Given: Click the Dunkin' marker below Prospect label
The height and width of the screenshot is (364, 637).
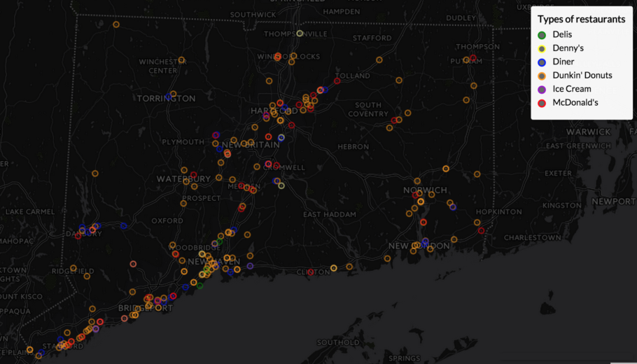Looking at the screenshot, I should pyautogui.click(x=183, y=203).
